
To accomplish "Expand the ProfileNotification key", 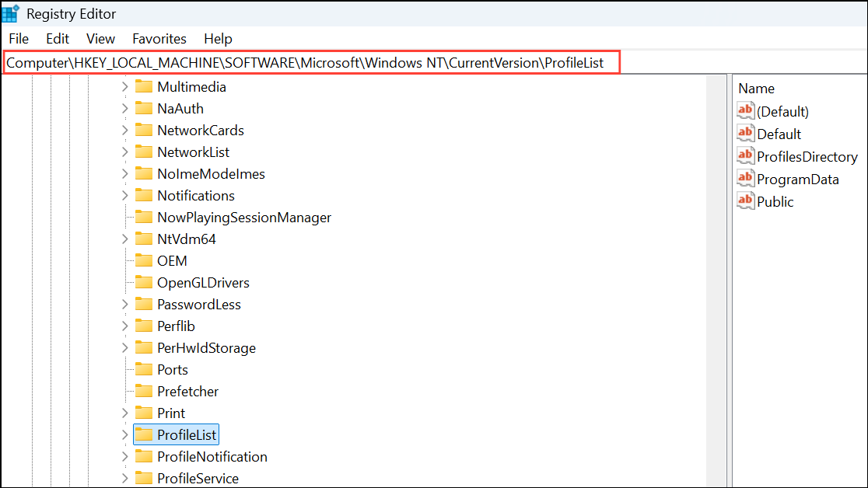I will click(x=125, y=456).
